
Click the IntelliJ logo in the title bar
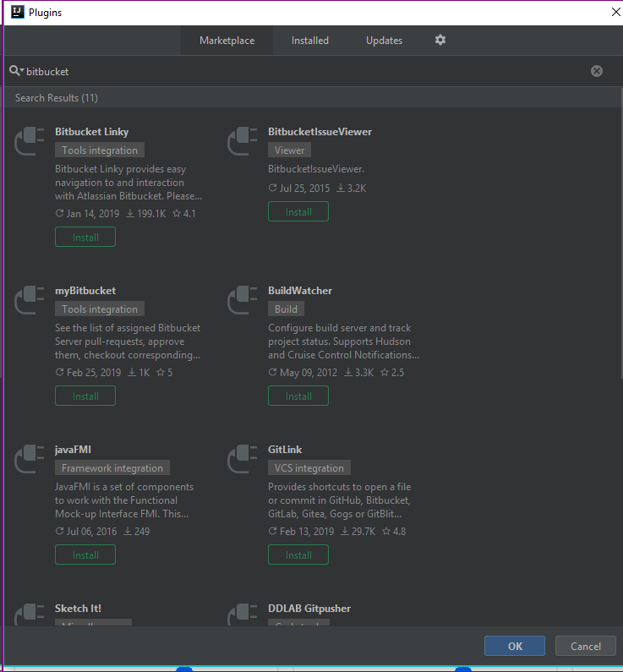pos(18,12)
